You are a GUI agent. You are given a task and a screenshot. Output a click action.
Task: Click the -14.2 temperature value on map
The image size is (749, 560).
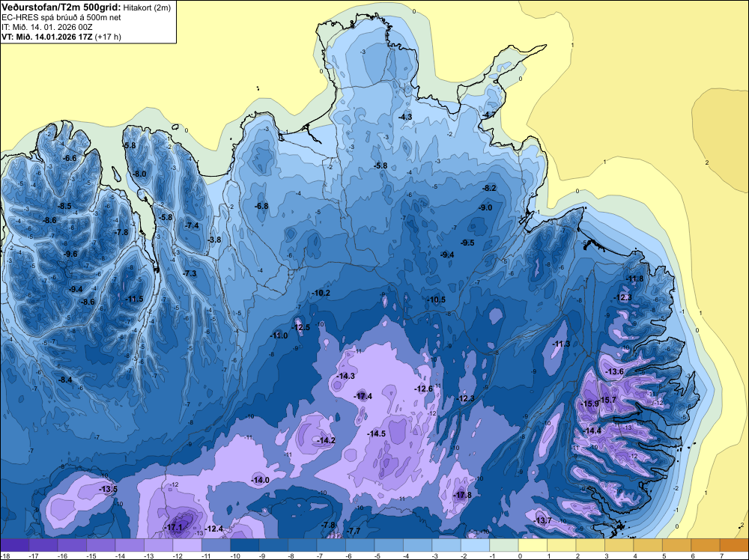[x=327, y=440]
